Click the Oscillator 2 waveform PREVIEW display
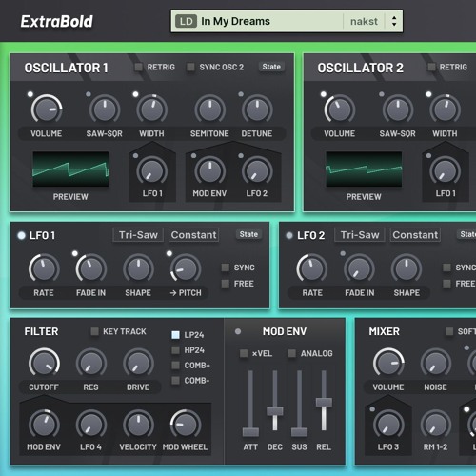Screen dimensions: 476x476 click(x=364, y=169)
